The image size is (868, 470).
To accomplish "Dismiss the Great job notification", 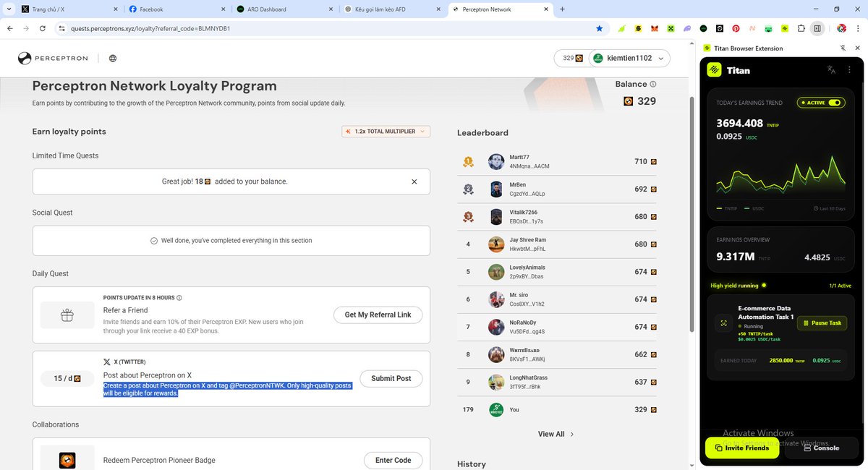I will pos(414,181).
